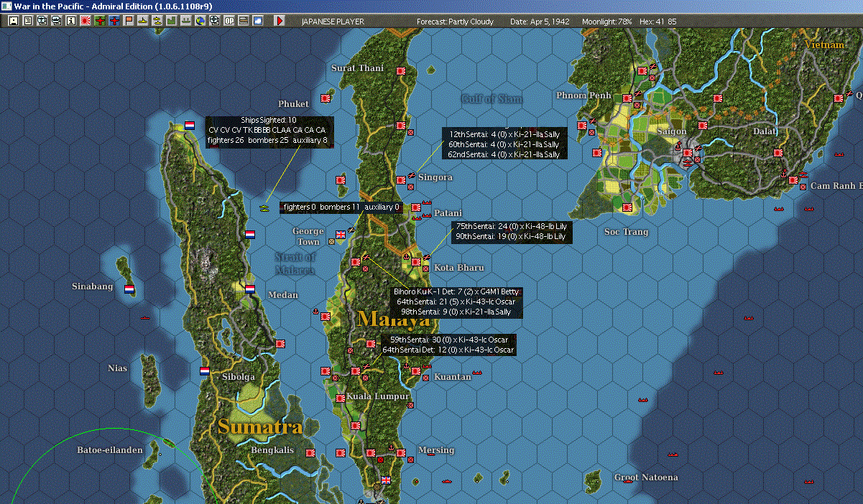
Task: Select the Japanese base at Phuket
Action: click(x=324, y=97)
